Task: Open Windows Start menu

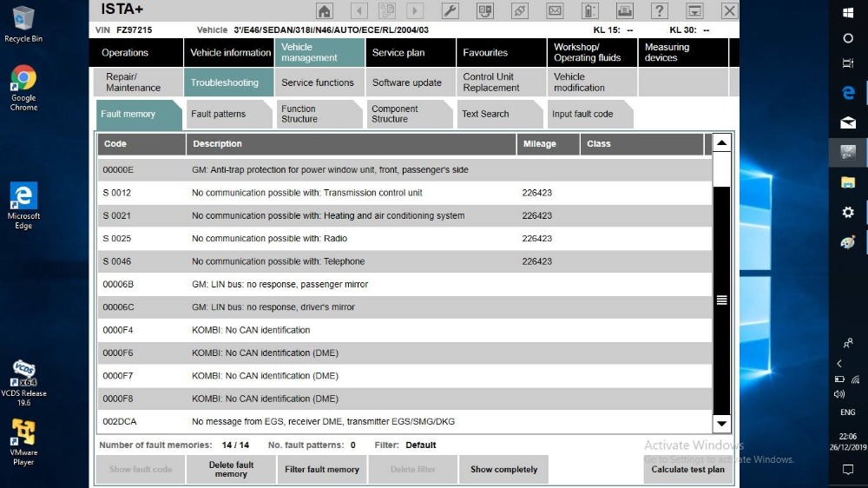Action: tap(848, 13)
